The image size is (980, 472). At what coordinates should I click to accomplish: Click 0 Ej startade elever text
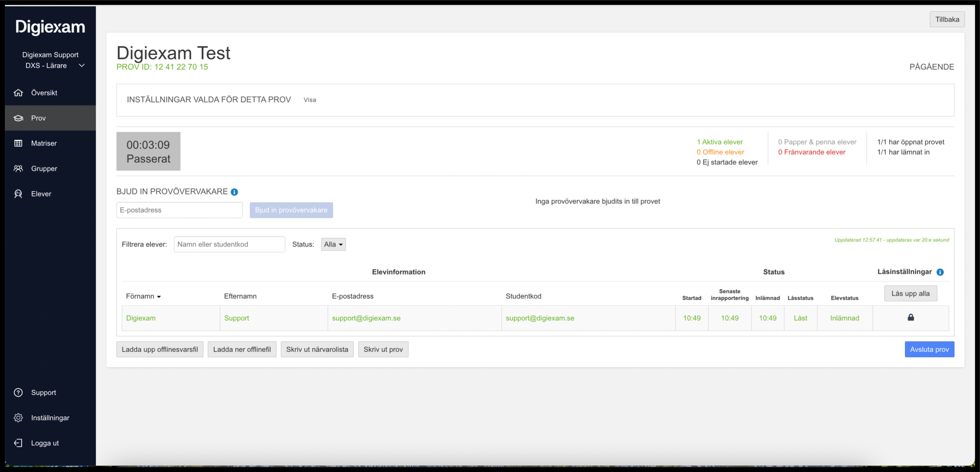(x=727, y=162)
